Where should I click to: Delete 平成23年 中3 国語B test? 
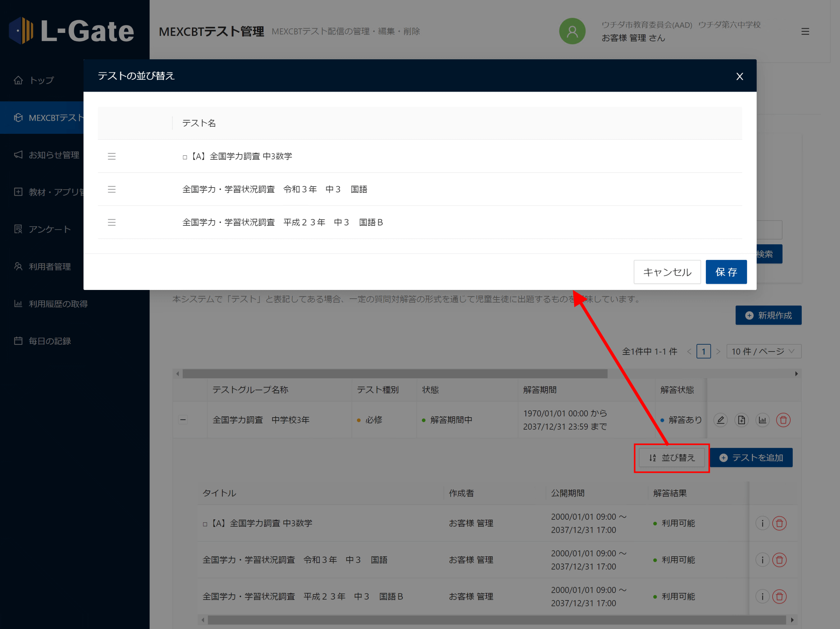[779, 596]
